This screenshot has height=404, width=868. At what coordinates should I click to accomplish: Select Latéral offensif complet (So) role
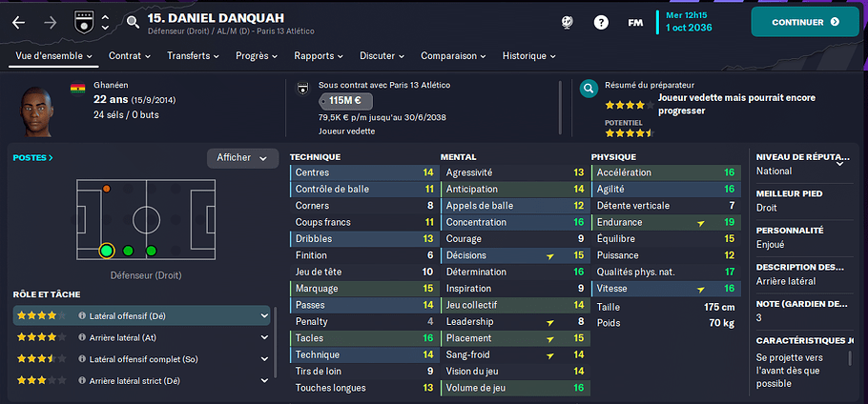click(142, 359)
